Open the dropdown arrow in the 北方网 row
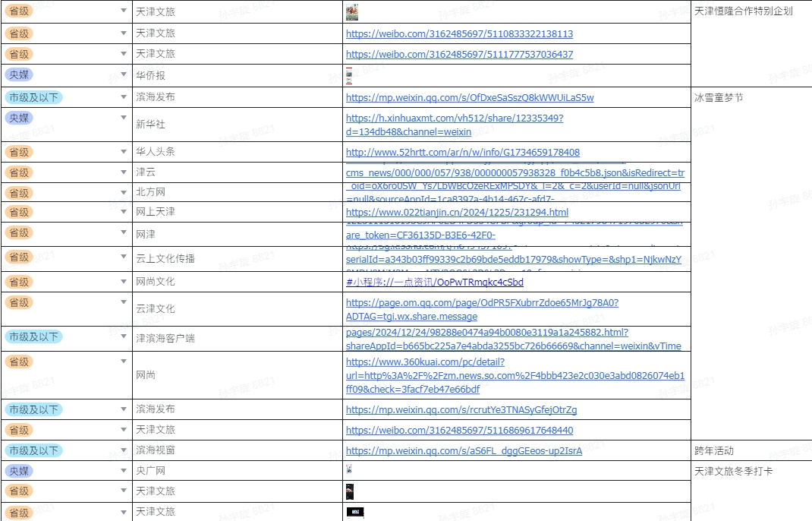This screenshot has height=521, width=812. coord(123,192)
